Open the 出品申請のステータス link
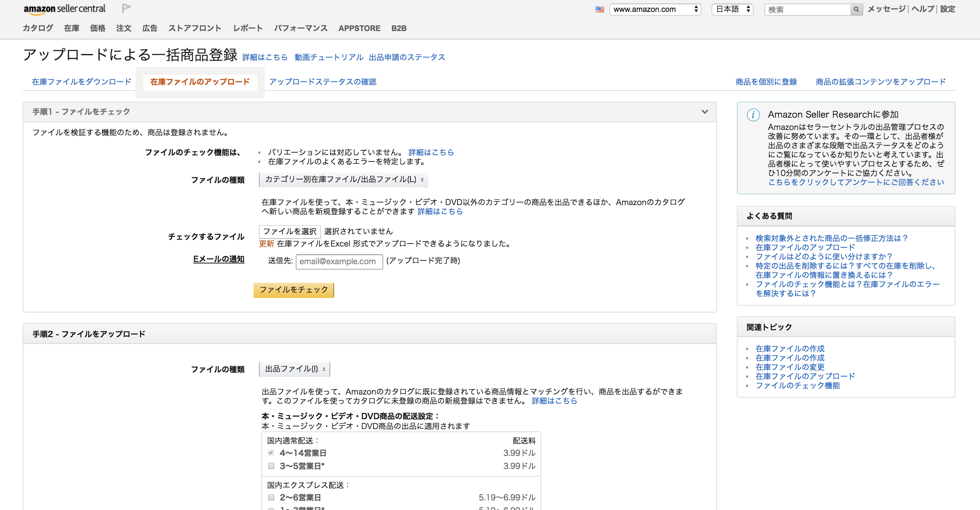The width and height of the screenshot is (980, 510). coord(407,57)
